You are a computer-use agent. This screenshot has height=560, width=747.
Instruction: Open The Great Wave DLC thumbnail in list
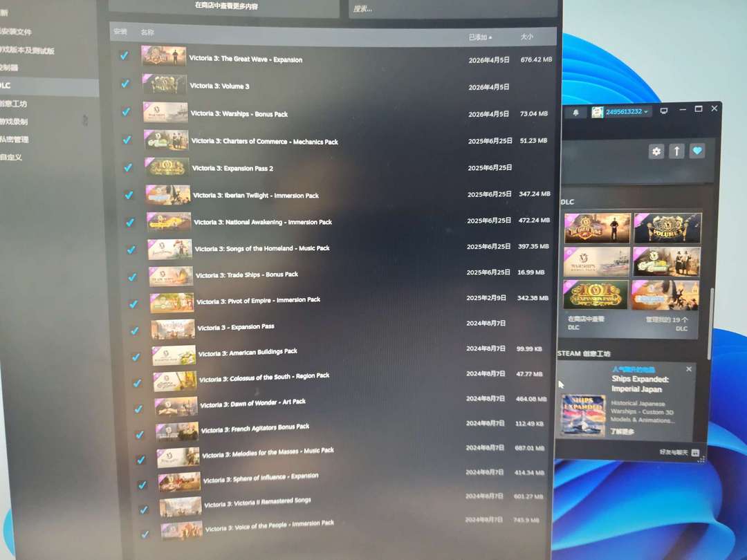[x=163, y=56]
